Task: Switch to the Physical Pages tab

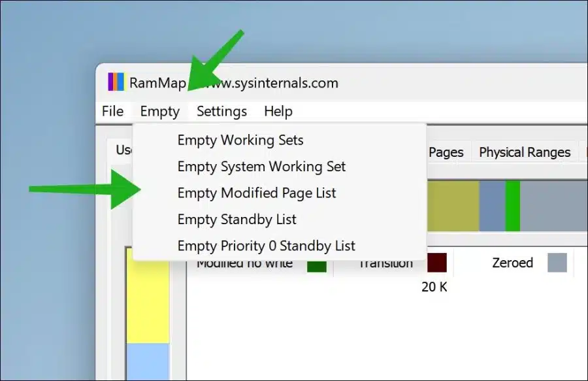Action: pos(446,152)
